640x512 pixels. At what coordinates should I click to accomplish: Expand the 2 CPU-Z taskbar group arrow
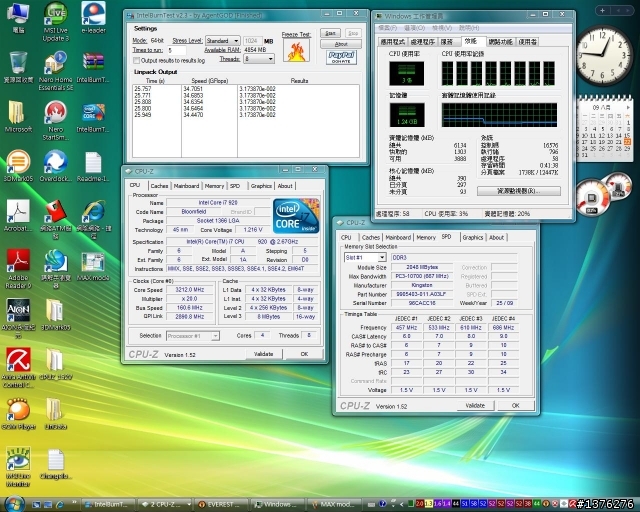tap(189, 504)
